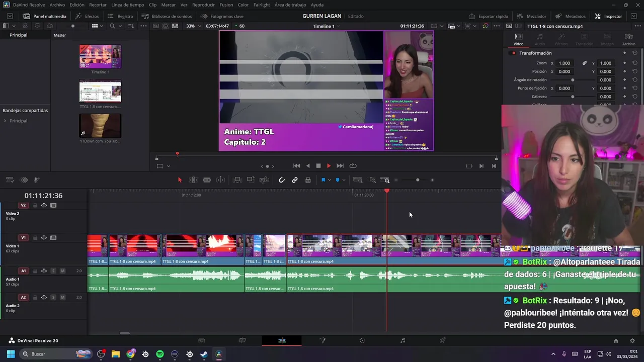
Task: Open the Metadatos panel
Action: [571, 16]
